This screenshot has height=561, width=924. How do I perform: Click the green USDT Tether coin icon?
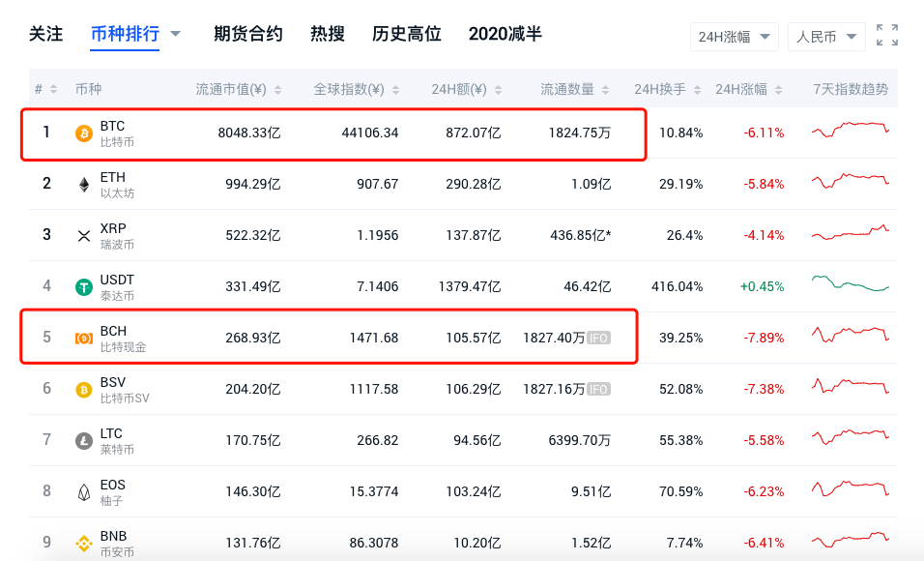click(84, 285)
